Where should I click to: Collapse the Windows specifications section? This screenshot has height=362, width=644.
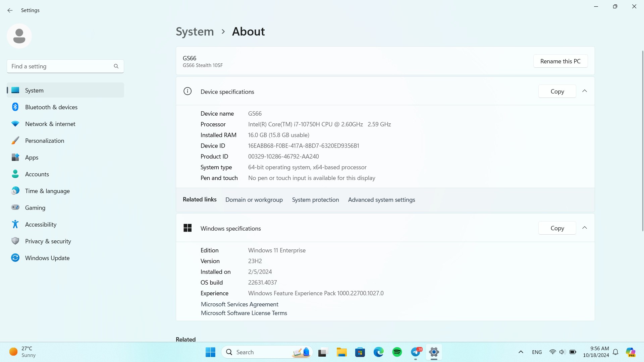click(x=585, y=228)
